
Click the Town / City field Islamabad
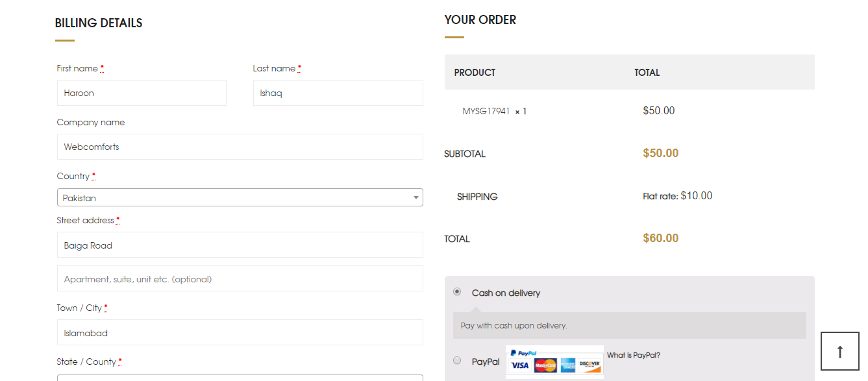(240, 332)
